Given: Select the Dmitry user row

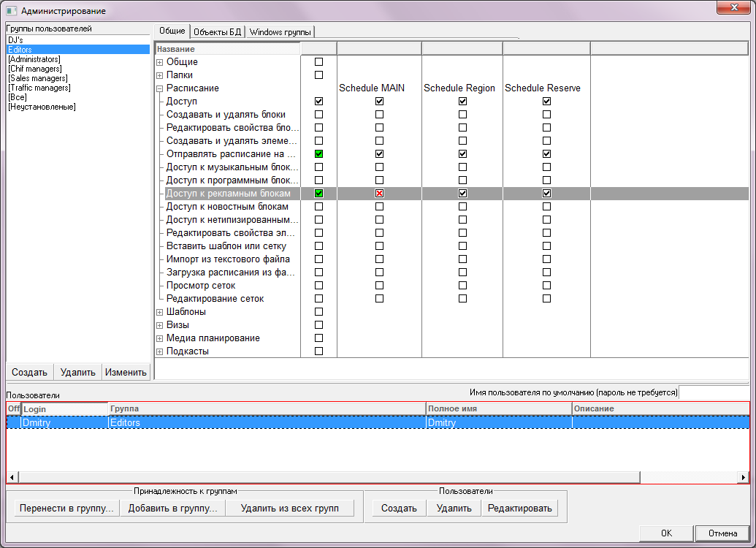Looking at the screenshot, I should click(378, 422).
